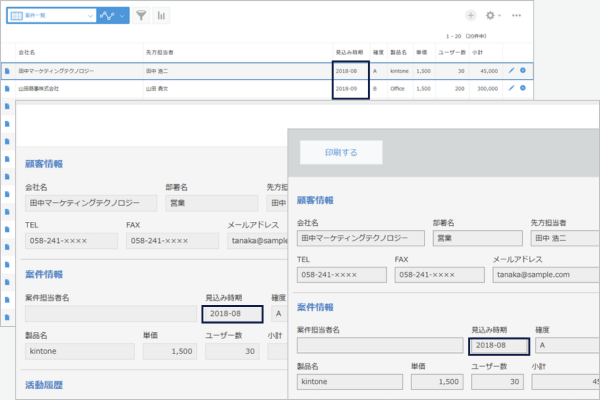Click 見込み時期 2018-08 field in detail form

[x=232, y=314]
